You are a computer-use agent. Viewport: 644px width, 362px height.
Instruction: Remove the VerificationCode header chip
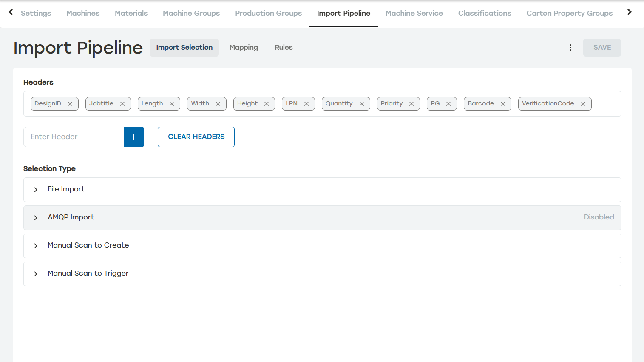583,104
